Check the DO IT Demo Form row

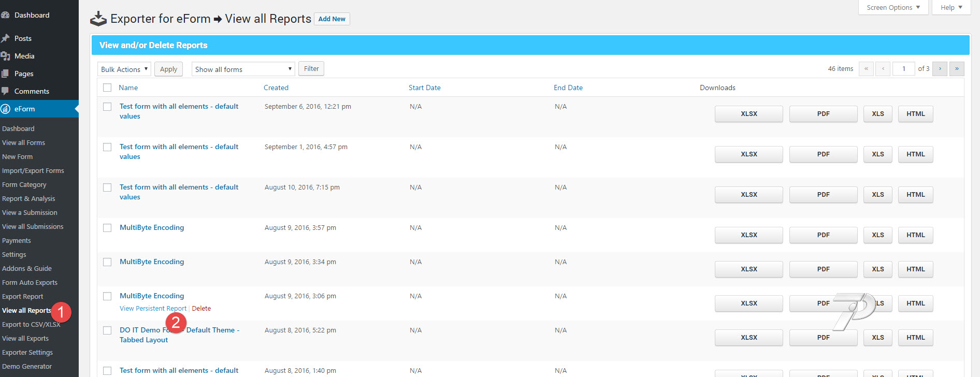pyautogui.click(x=107, y=330)
